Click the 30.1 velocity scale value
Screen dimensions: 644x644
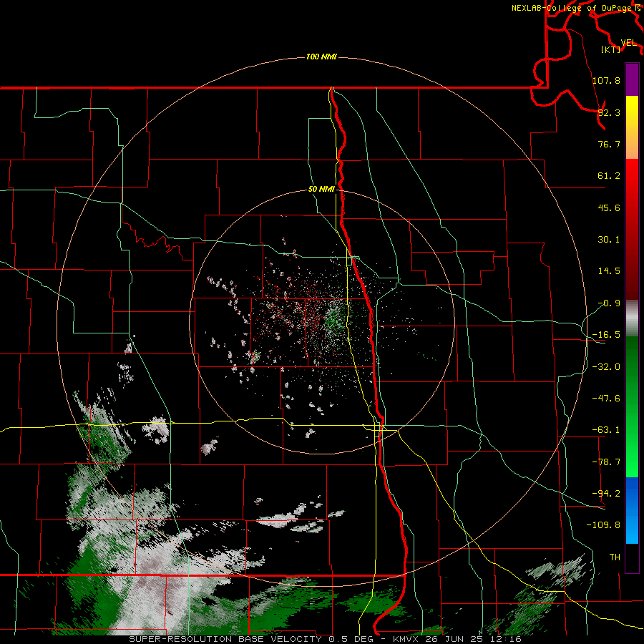609,240
